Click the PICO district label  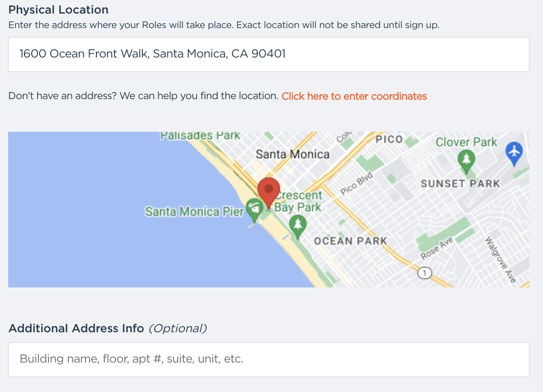pos(389,139)
